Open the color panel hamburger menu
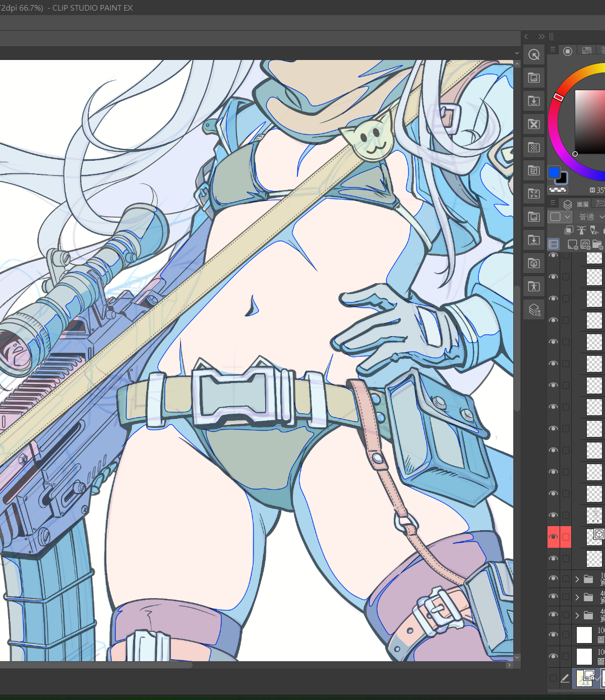This screenshot has height=700, width=605. (x=553, y=50)
